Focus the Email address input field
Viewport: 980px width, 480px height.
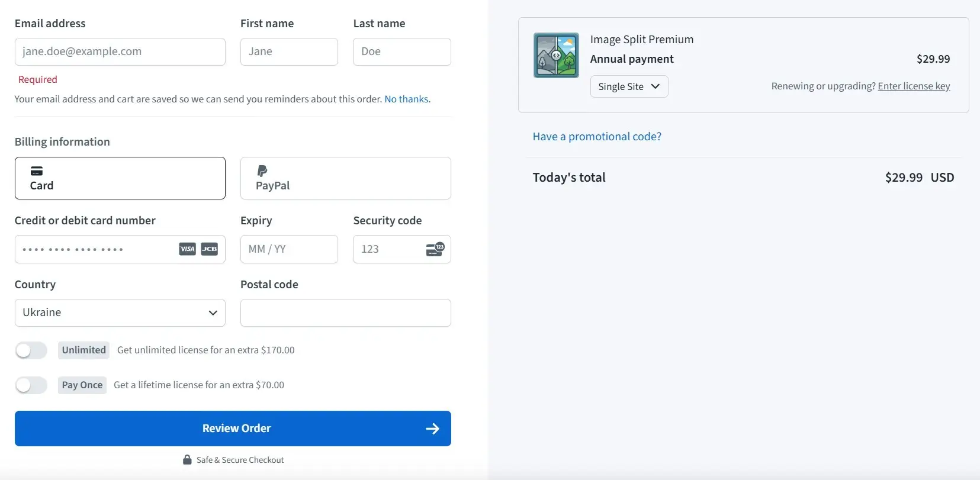[120, 51]
